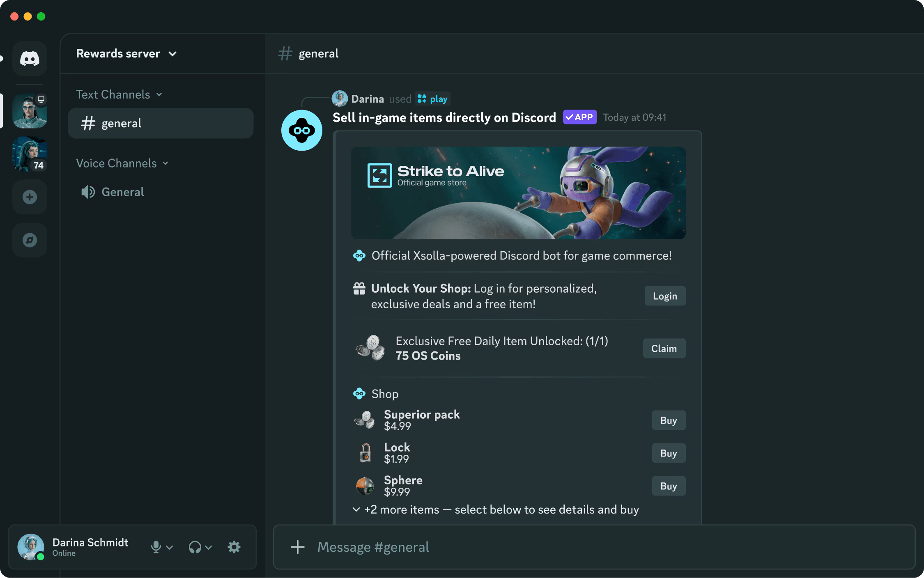Click the macOS yellow minimize button
924x578 pixels.
[x=28, y=16]
